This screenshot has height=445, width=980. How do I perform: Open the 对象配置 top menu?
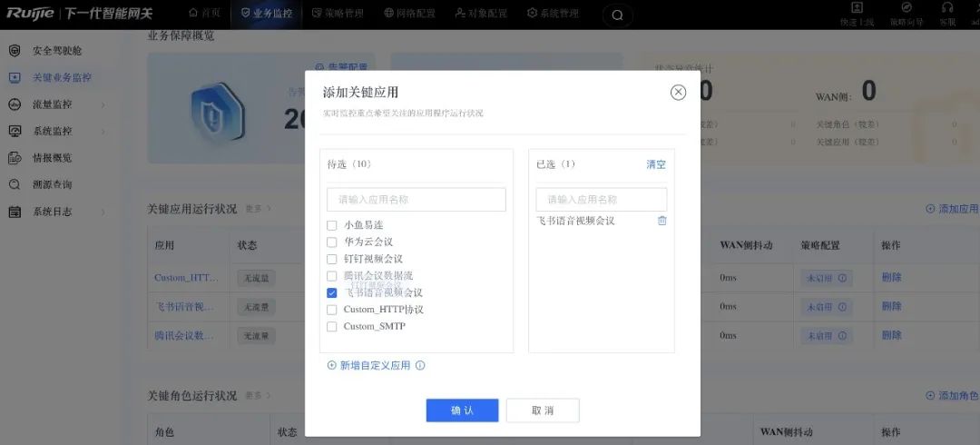(481, 13)
